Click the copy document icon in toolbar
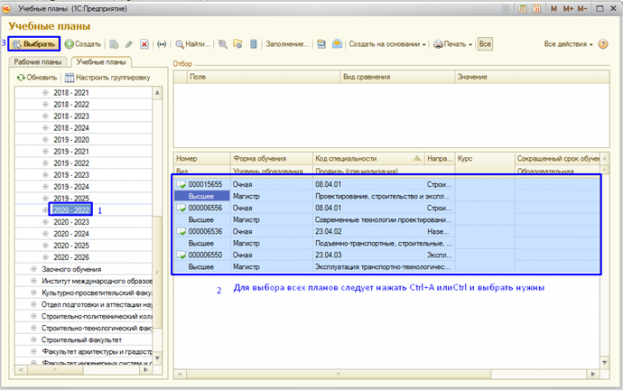The image size is (623, 390). click(114, 44)
